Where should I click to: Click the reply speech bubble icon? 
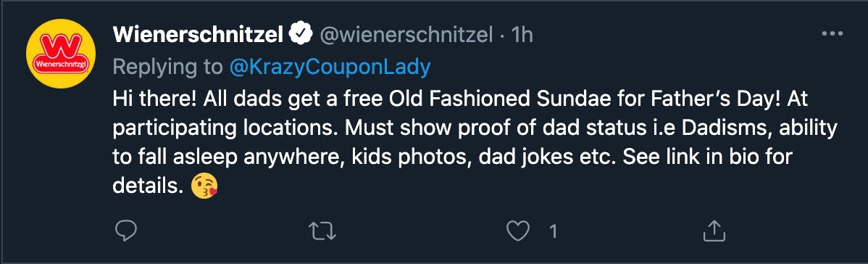[126, 231]
